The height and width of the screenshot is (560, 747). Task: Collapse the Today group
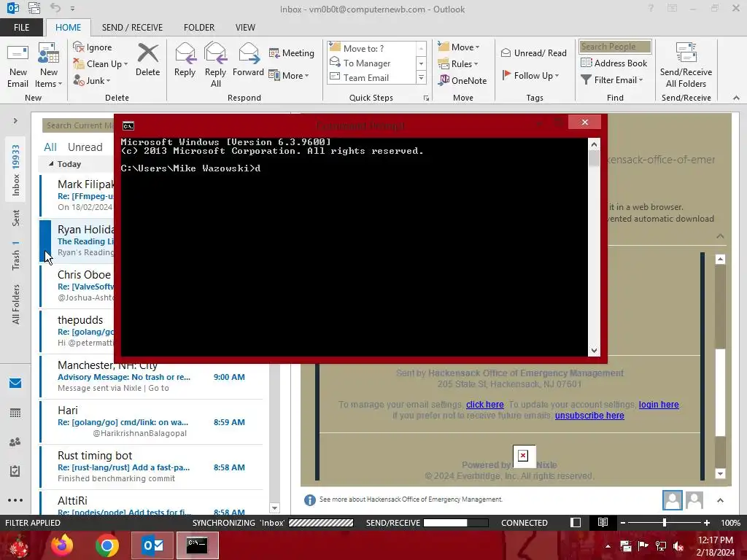pos(51,164)
